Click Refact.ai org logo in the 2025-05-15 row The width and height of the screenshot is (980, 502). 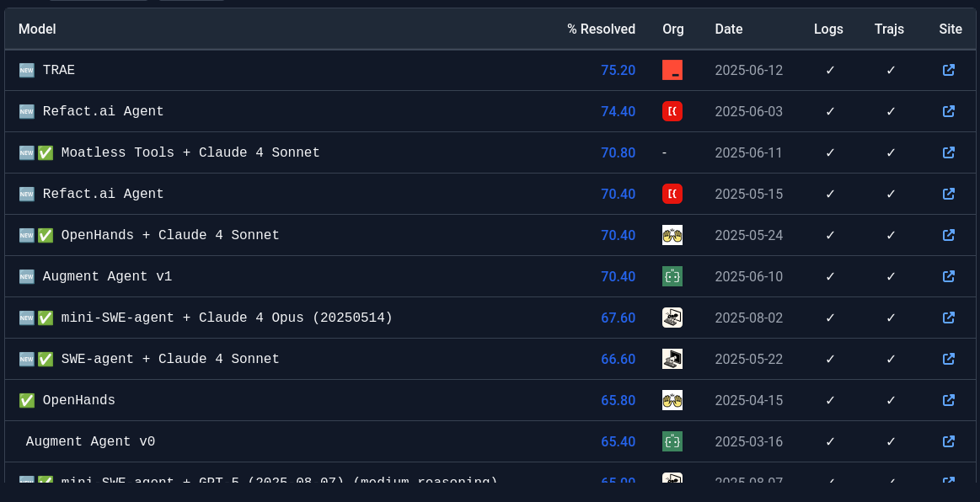click(672, 194)
